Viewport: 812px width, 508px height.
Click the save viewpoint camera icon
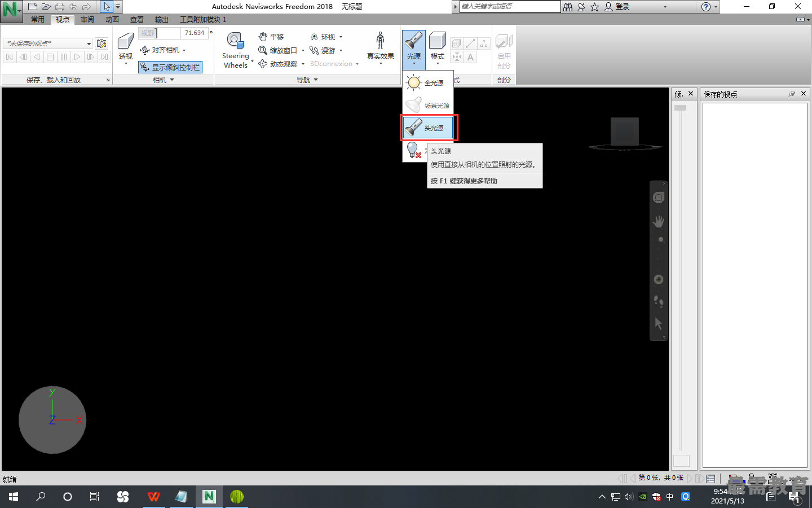pyautogui.click(x=101, y=43)
